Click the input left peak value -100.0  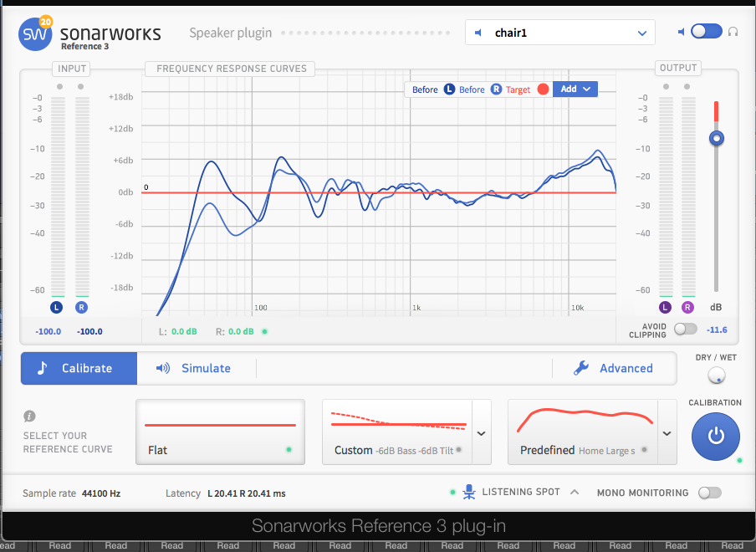(x=49, y=332)
